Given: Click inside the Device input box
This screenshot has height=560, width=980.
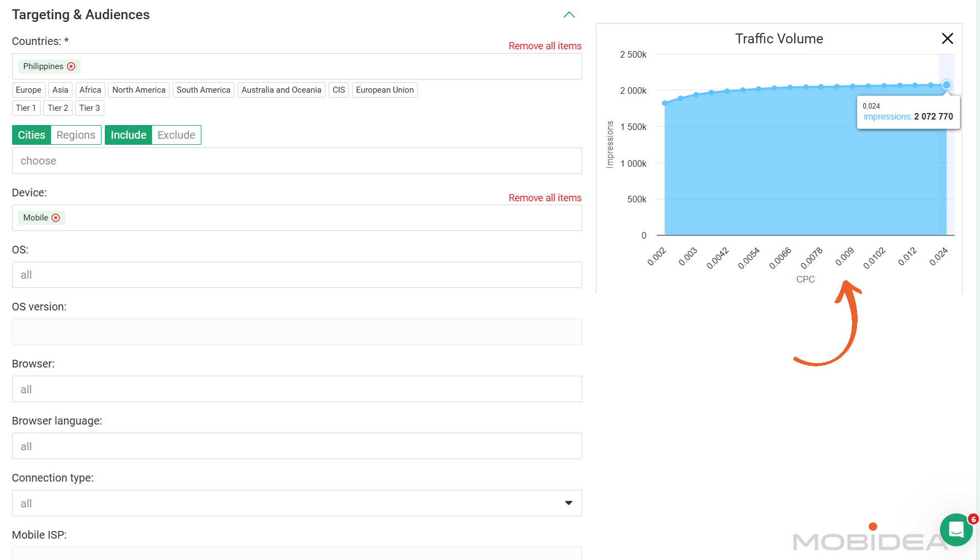Looking at the screenshot, I should pos(297,218).
